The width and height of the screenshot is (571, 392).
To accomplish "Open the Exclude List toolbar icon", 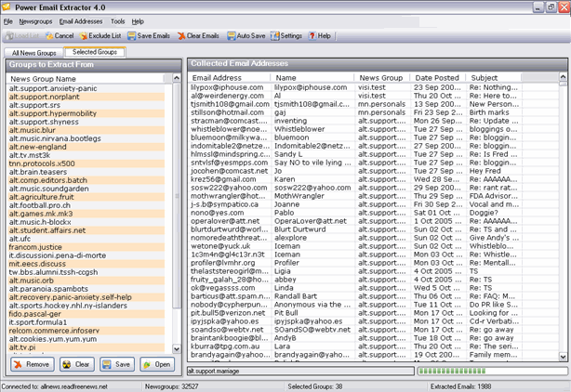I will 84,36.
